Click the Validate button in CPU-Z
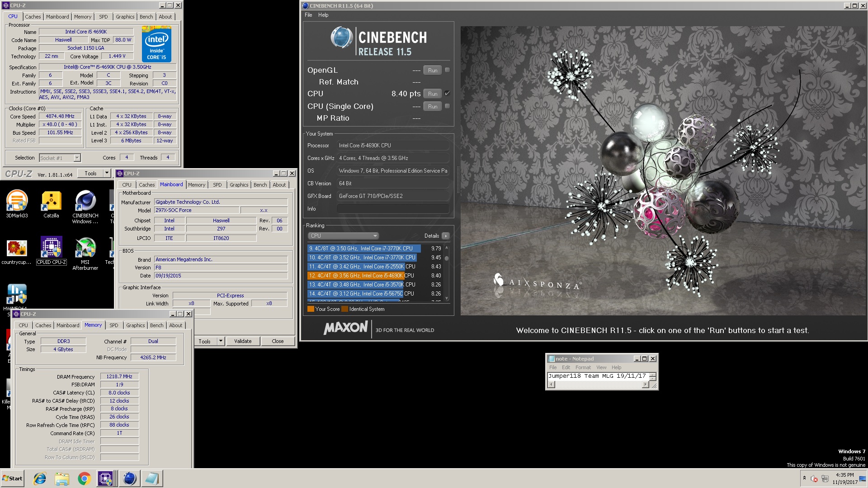 243,341
